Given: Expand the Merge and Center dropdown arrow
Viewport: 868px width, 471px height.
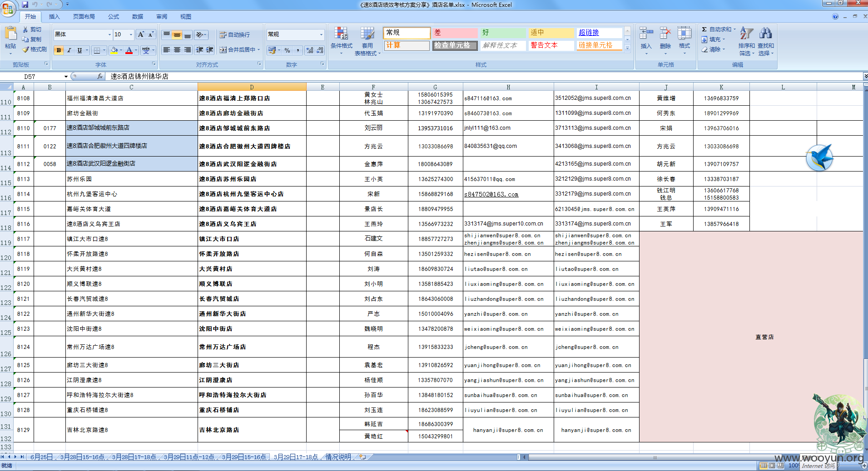Looking at the screenshot, I should tap(259, 50).
